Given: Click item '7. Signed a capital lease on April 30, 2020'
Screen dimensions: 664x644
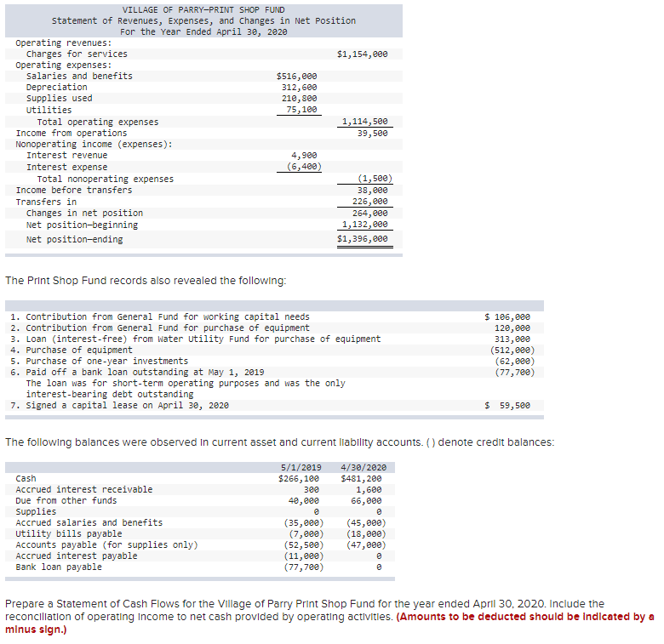Looking at the screenshot, I should pyautogui.click(x=120, y=405).
